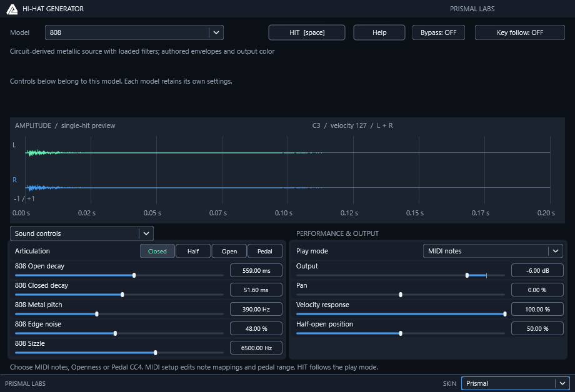Viewport: 575px width, 392px height.
Task: Click the PRISMAL LABS text in the header
Action: [472, 9]
